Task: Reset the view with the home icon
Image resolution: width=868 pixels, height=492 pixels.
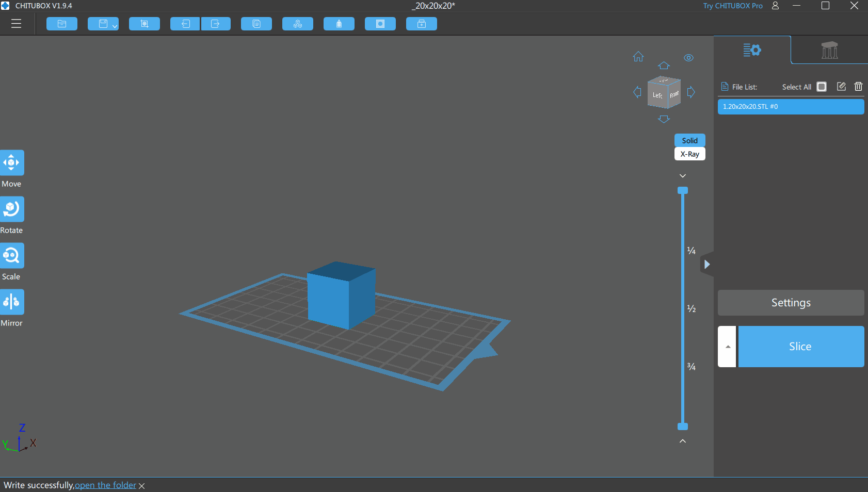Action: click(x=638, y=57)
